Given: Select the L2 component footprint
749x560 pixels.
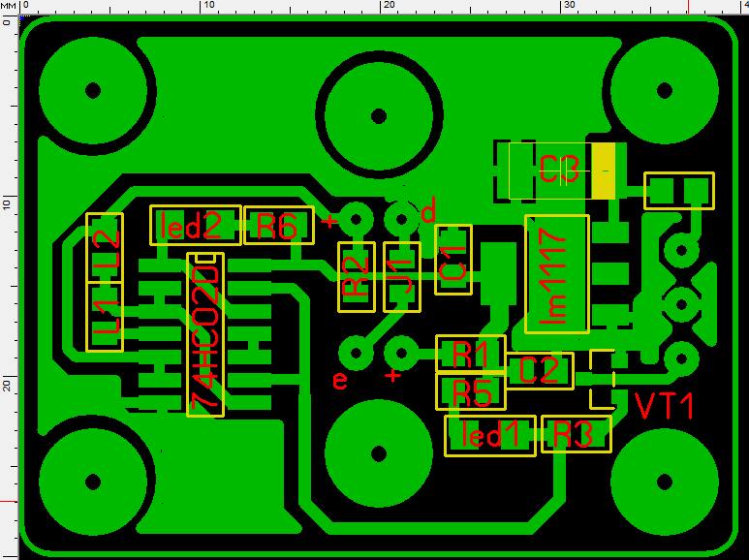Looking at the screenshot, I should [106, 248].
